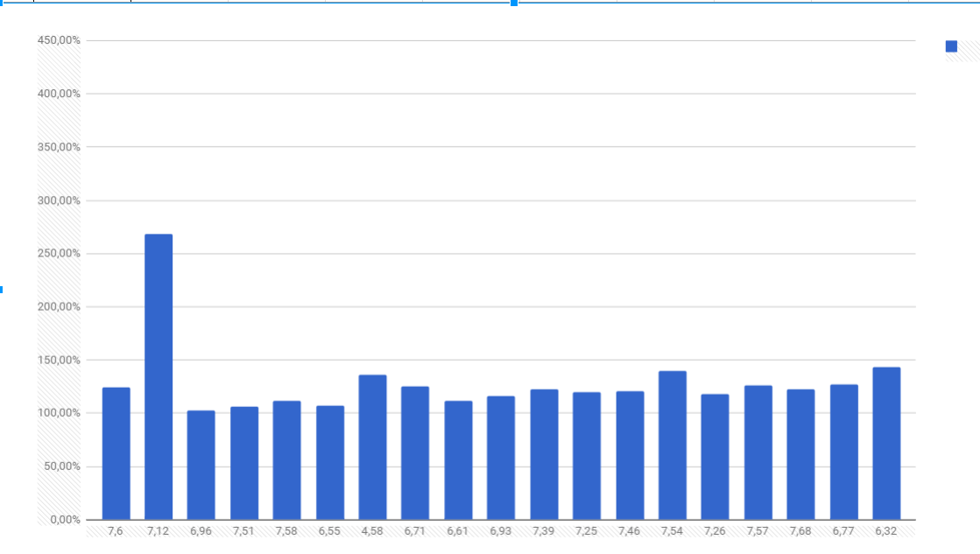This screenshot has height=554, width=980.
Task: Select the bar above label 4,58
Action: [x=372, y=447]
